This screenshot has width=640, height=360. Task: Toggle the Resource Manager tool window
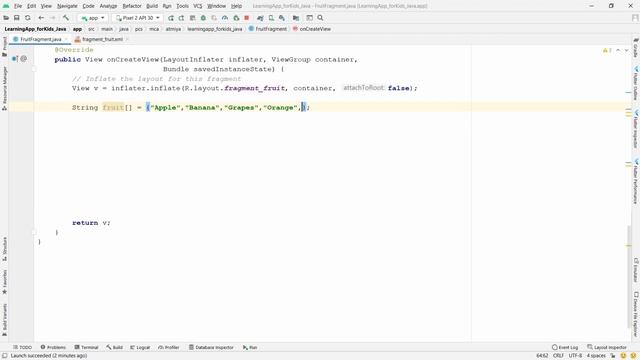(4, 88)
